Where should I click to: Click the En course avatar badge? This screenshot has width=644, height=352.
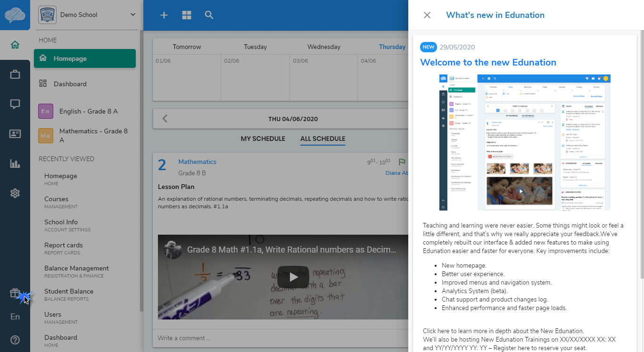pyautogui.click(x=46, y=111)
